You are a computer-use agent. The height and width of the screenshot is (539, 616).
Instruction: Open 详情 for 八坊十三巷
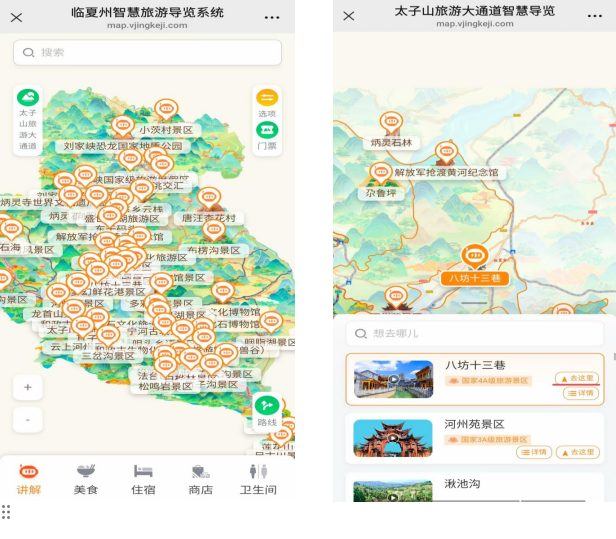tap(581, 393)
